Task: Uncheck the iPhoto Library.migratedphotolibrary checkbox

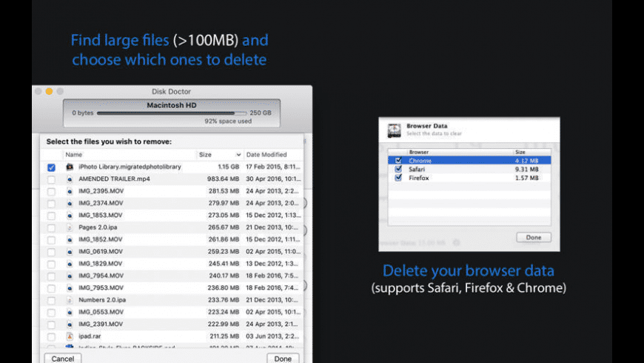Action: click(51, 167)
